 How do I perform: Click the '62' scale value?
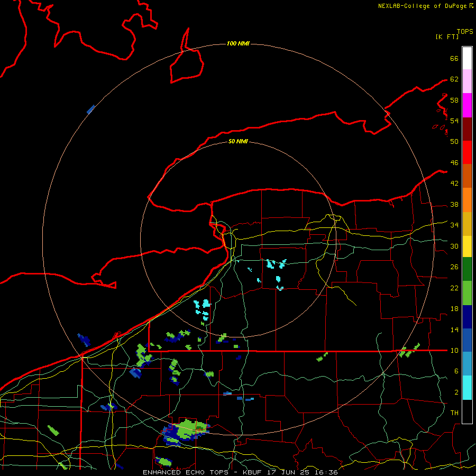pos(454,79)
